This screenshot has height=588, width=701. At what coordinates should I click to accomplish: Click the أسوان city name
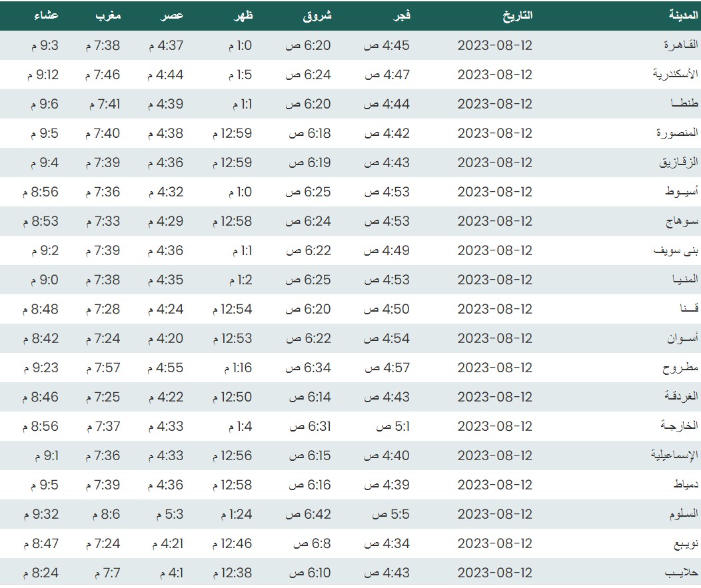click(683, 338)
